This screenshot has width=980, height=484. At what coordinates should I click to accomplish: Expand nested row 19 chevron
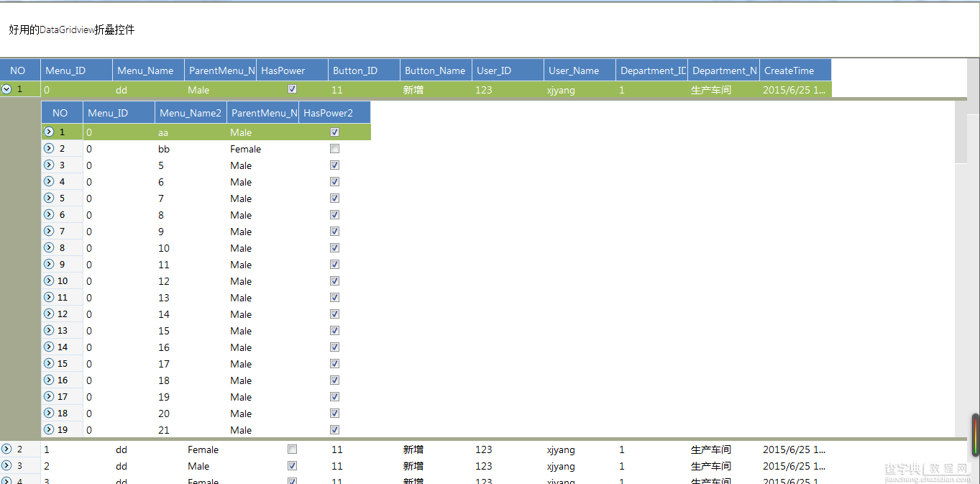49,429
